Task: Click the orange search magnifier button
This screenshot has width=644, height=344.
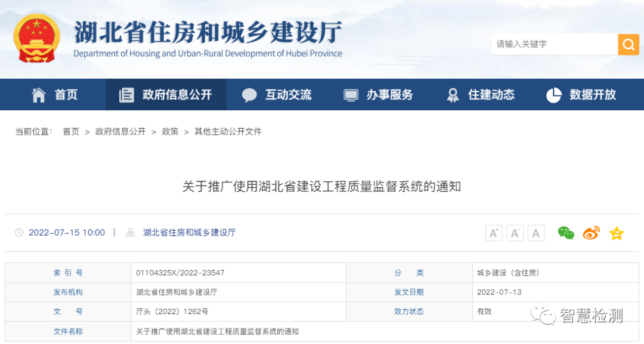Action: pos(628,44)
